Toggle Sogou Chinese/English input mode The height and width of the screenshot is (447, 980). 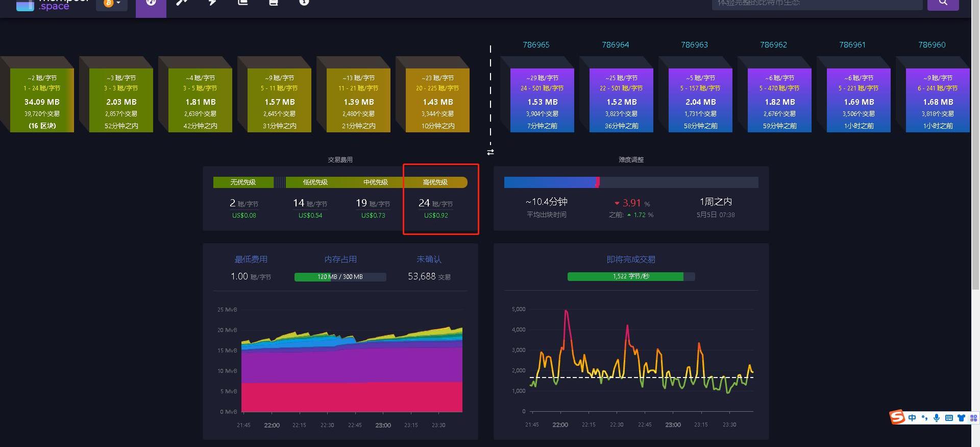(912, 418)
